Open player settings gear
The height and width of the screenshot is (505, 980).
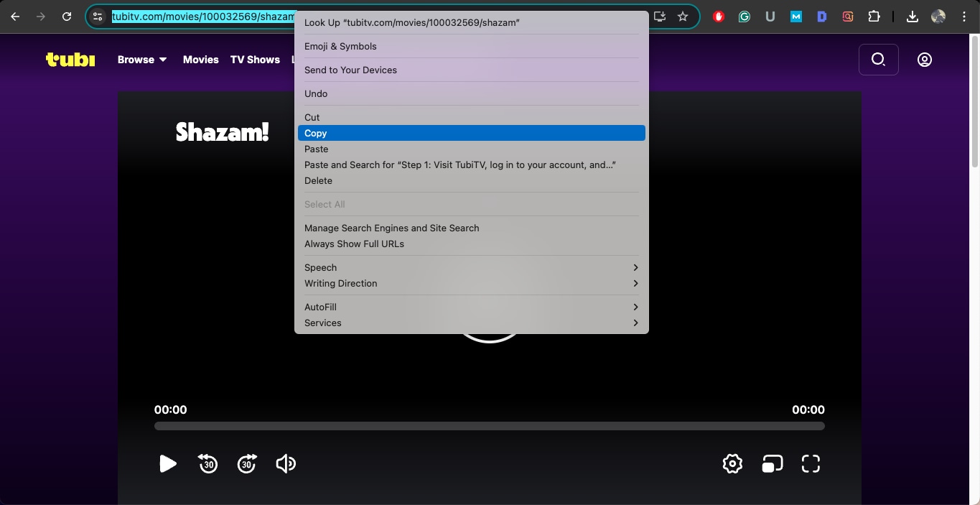[x=732, y=464]
